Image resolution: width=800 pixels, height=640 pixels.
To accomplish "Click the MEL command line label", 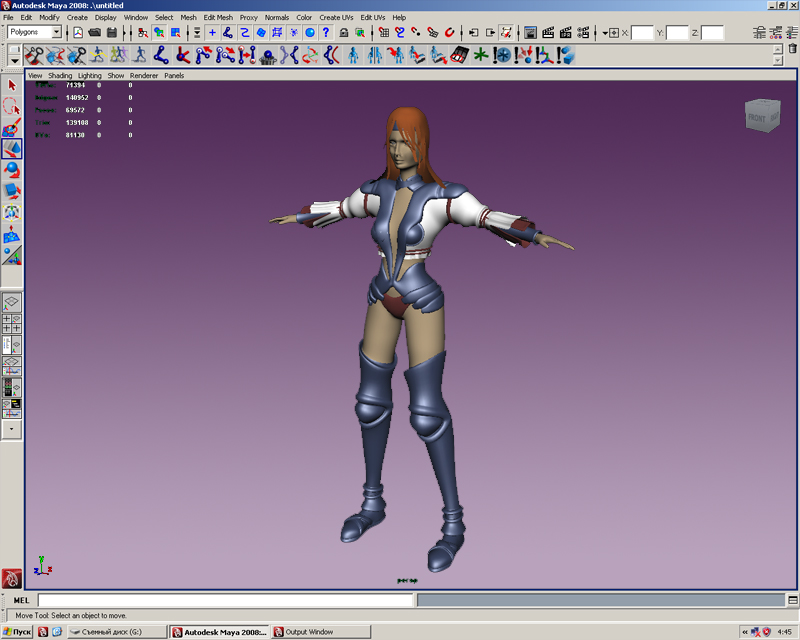I will tap(21, 600).
